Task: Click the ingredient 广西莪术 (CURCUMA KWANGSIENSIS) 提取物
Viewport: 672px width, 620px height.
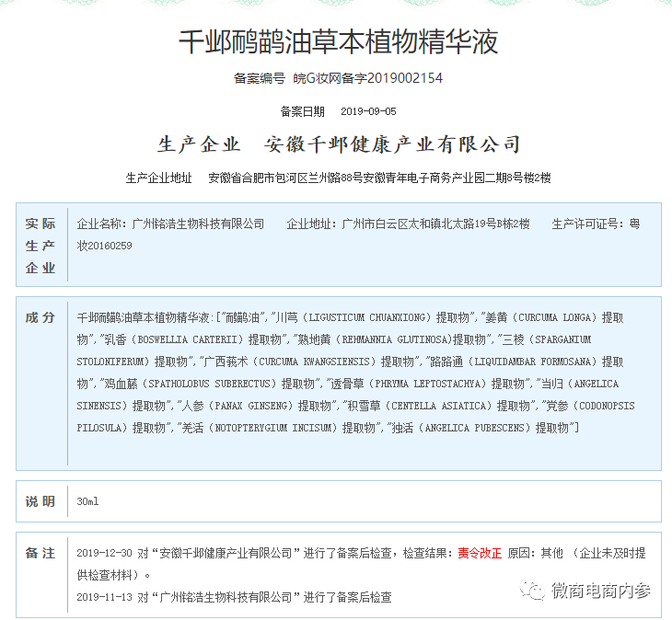Action: coord(309,362)
